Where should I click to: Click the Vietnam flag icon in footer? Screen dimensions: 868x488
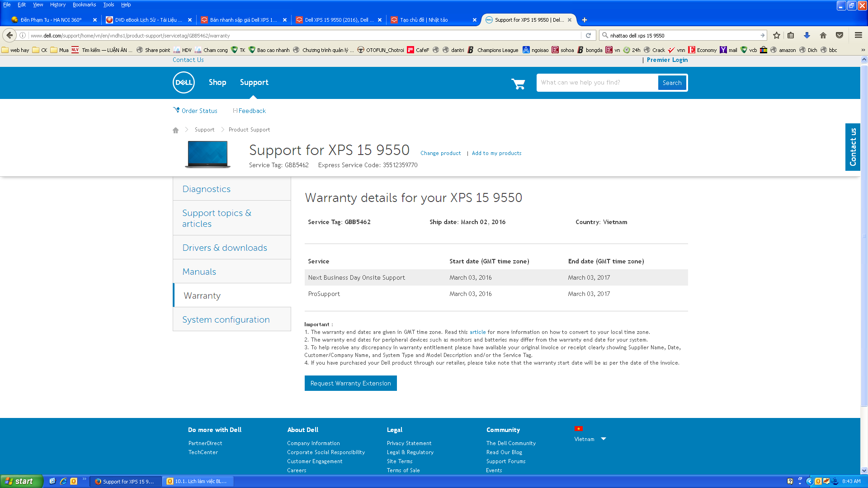click(579, 429)
